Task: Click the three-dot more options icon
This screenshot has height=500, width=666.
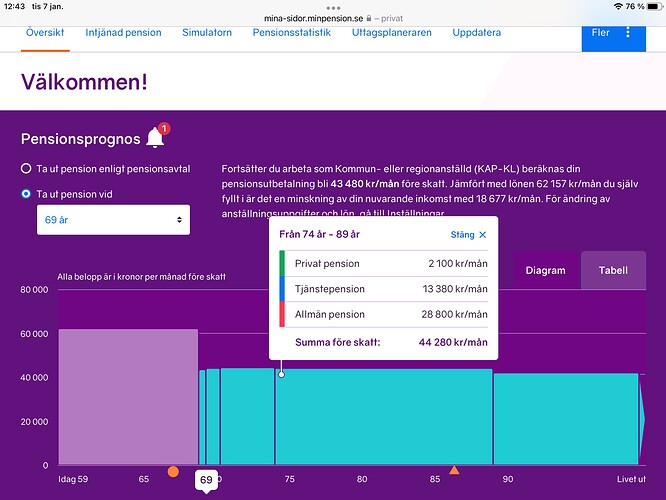Action: [x=628, y=32]
